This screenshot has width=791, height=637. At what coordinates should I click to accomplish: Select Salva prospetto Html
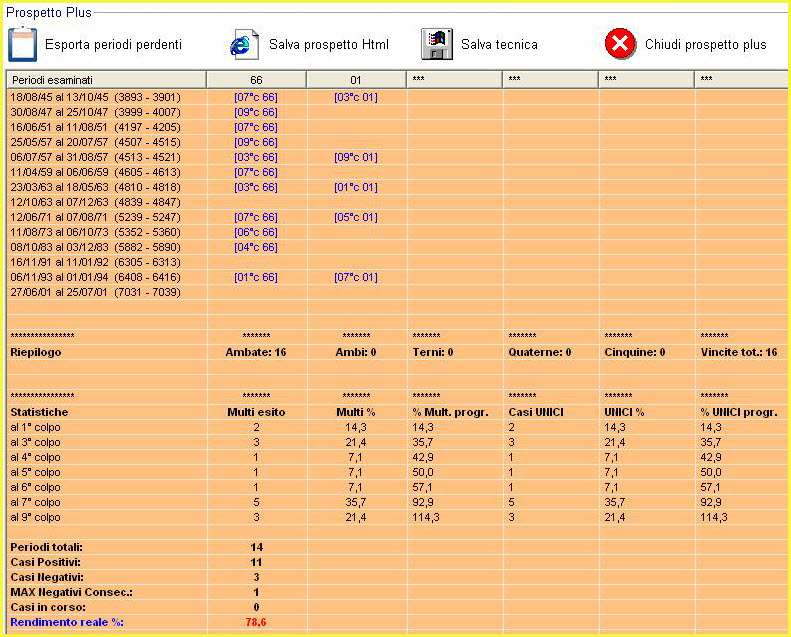(x=329, y=44)
